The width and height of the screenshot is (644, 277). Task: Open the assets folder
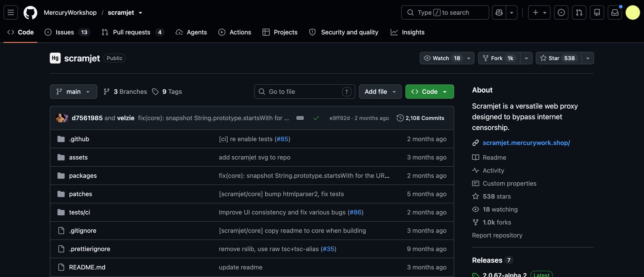[x=78, y=157]
